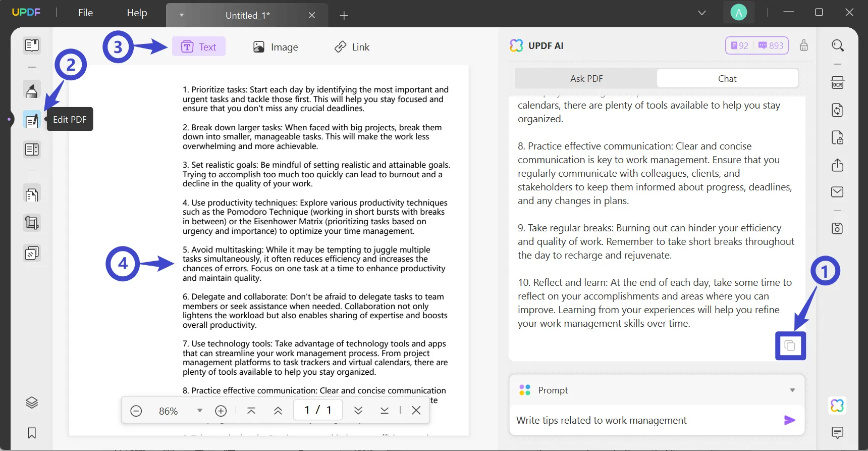
Task: Zoom out with the minus icon
Action: [x=136, y=411]
